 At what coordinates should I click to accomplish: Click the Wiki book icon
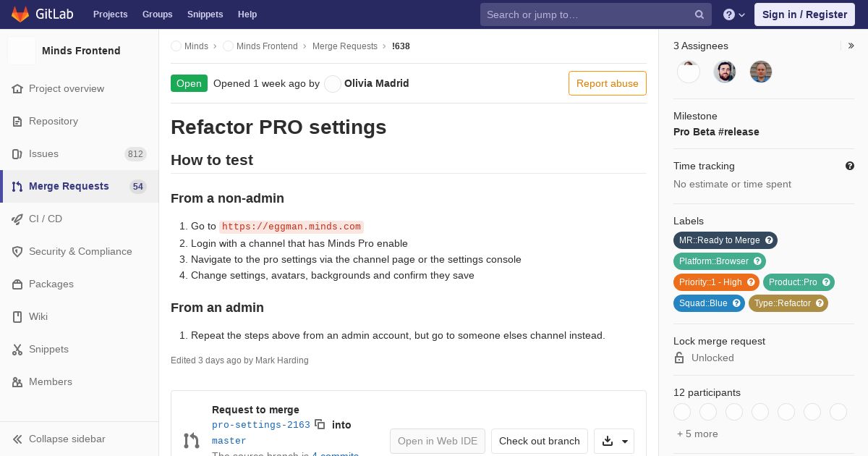click(x=17, y=316)
